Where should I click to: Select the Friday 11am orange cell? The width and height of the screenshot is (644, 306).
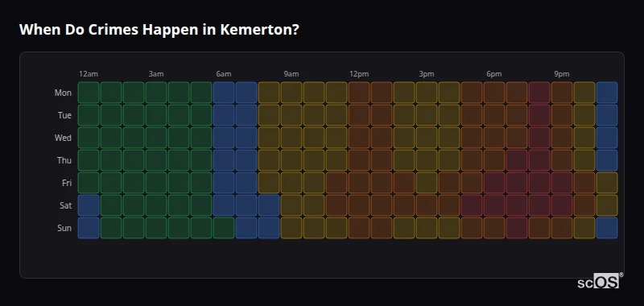pyautogui.click(x=336, y=183)
